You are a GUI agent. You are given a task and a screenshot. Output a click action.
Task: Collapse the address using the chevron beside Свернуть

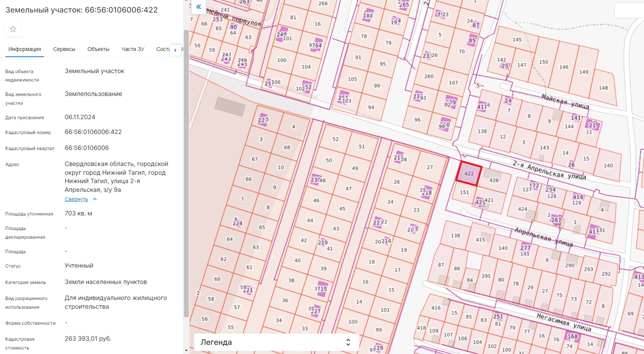pyautogui.click(x=95, y=199)
